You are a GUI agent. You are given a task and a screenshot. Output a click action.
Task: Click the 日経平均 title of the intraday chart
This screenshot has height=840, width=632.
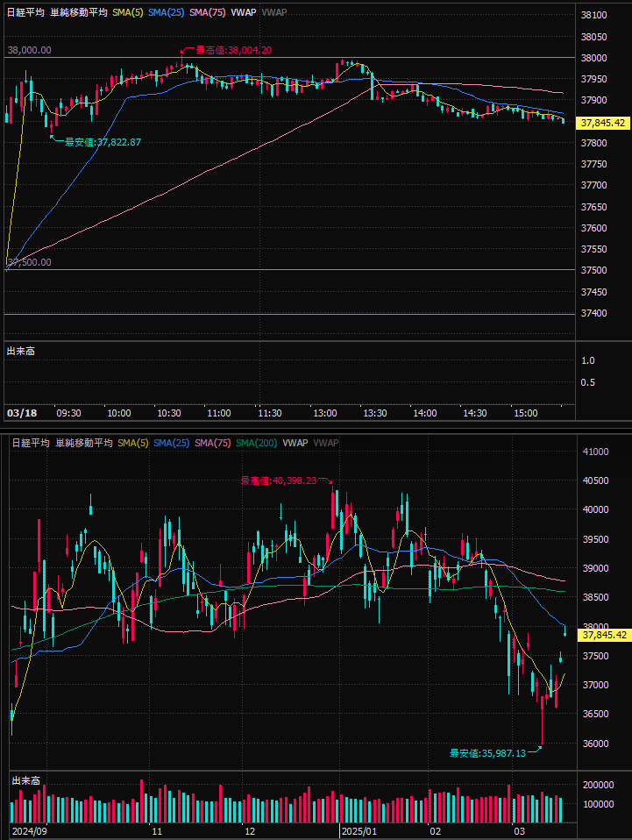click(25, 12)
